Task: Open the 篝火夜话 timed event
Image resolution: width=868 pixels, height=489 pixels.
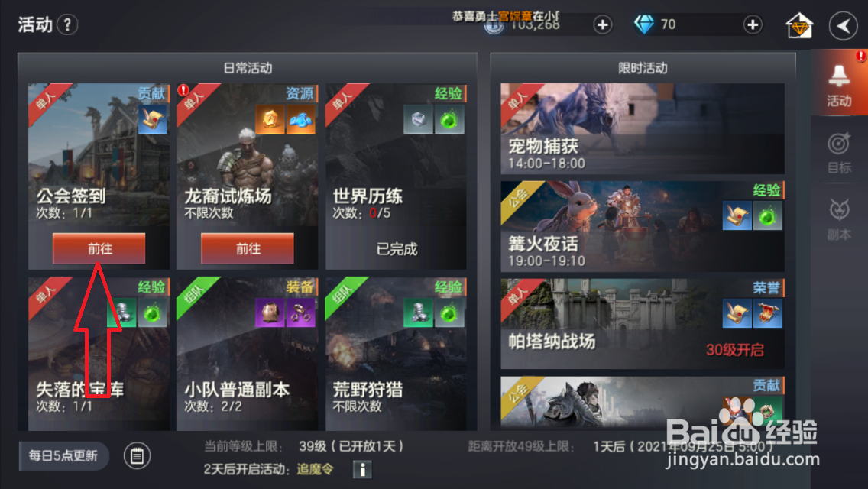Action: [x=642, y=226]
